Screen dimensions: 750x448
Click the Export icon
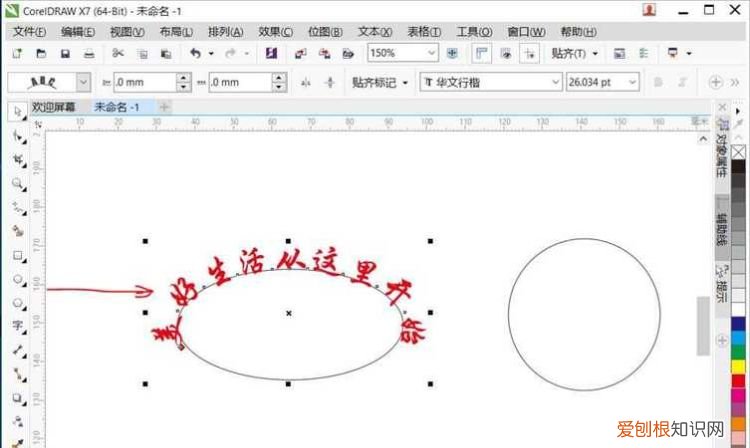(325, 54)
